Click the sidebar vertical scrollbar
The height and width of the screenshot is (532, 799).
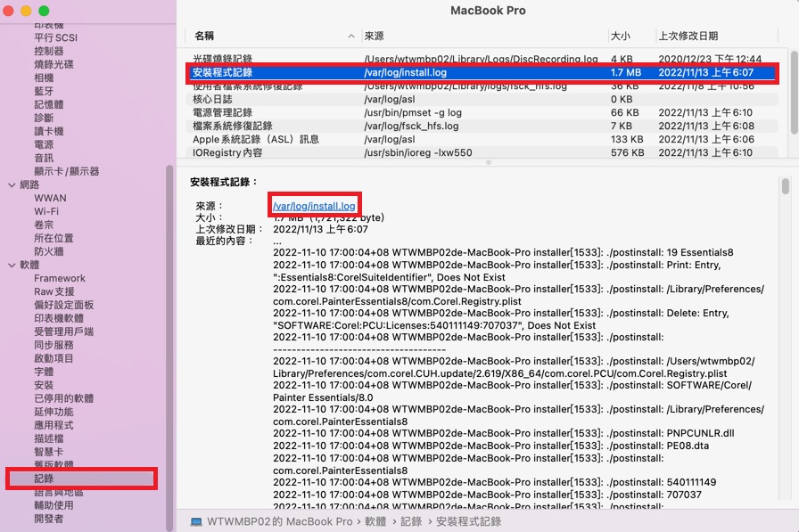coord(169,348)
